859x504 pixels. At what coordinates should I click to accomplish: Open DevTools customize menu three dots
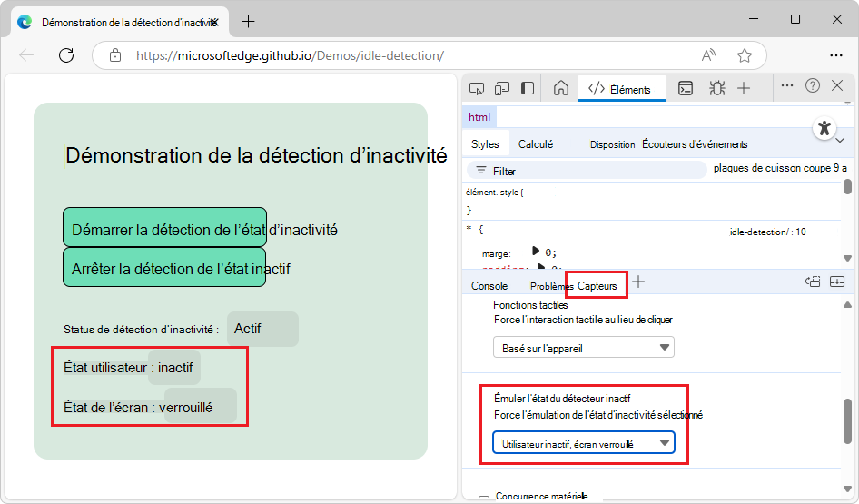pyautogui.click(x=787, y=85)
